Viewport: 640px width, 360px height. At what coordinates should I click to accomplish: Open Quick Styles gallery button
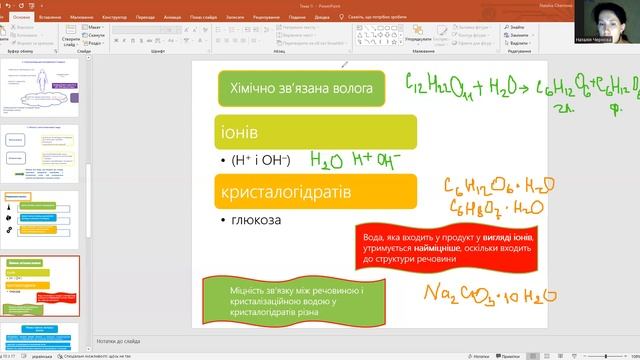[x=441, y=35]
